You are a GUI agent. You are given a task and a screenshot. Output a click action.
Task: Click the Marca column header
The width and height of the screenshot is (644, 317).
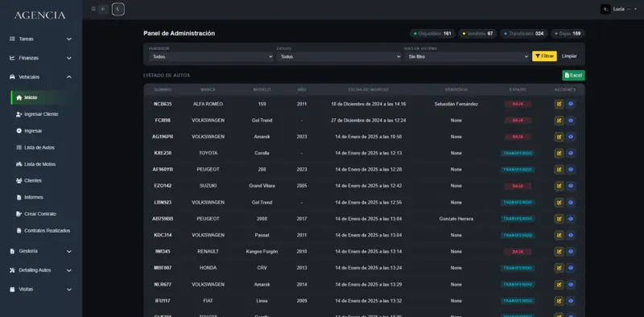coord(208,89)
